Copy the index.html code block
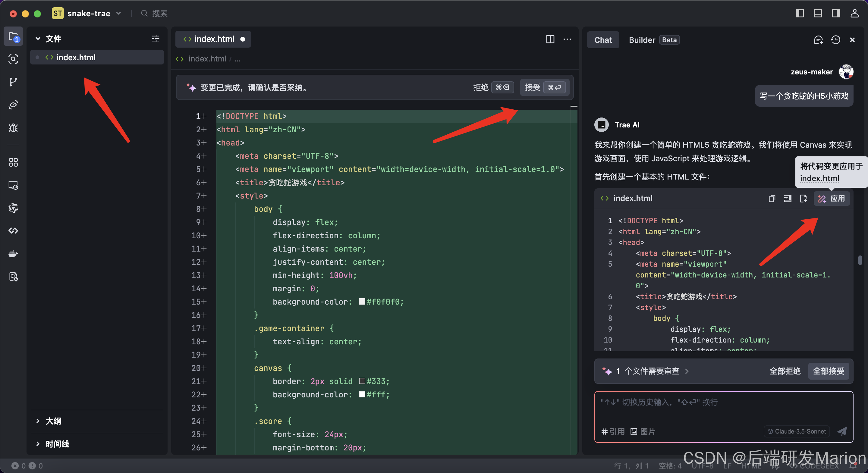Image resolution: width=868 pixels, height=473 pixels. (772, 199)
